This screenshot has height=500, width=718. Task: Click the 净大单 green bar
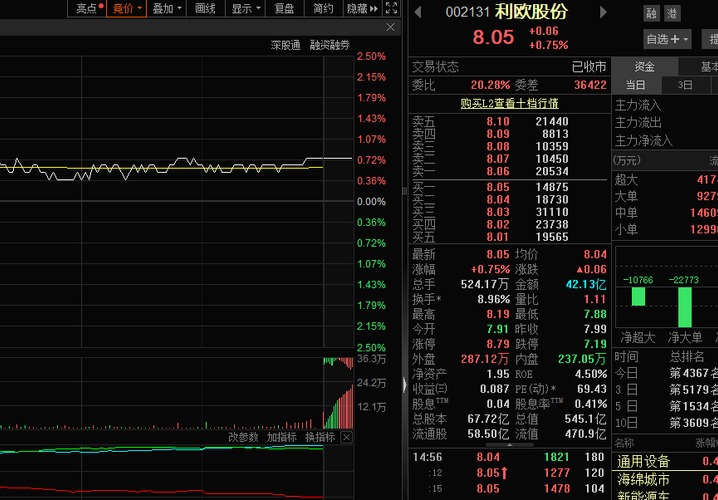[x=685, y=307]
